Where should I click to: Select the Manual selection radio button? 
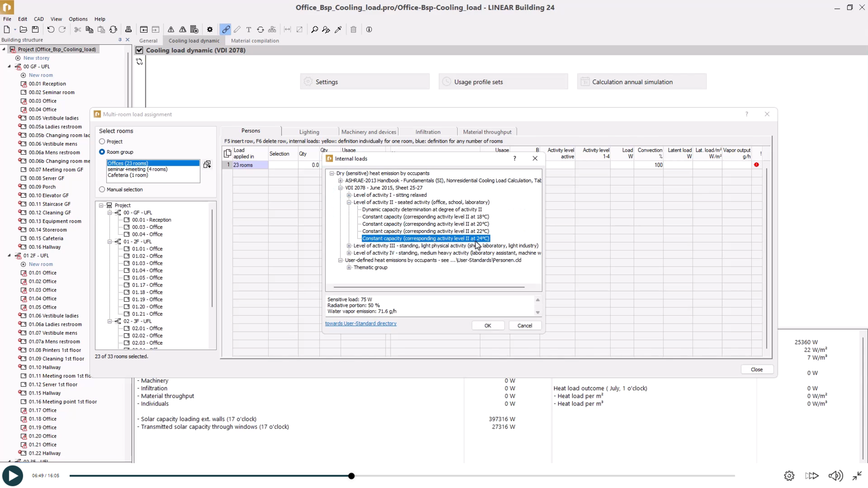point(102,189)
